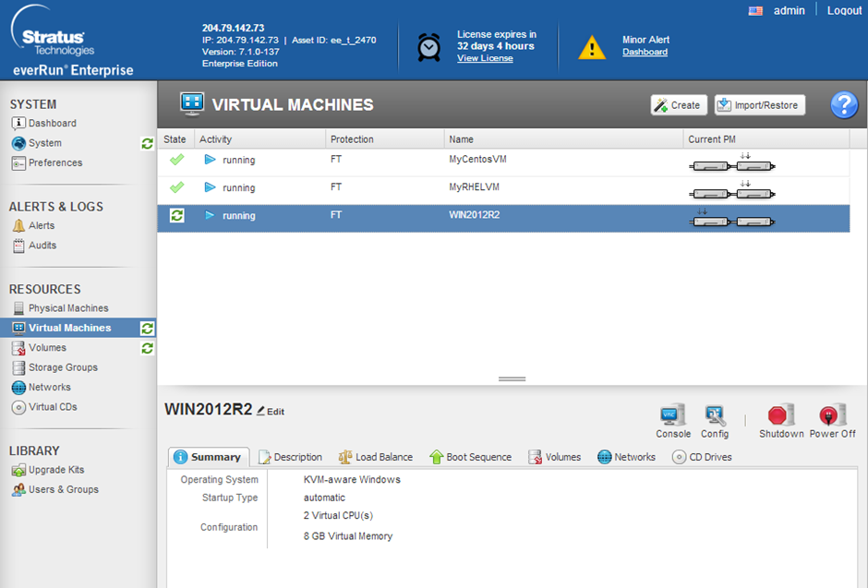Image resolution: width=868 pixels, height=588 pixels.
Task: Click the Preferences sidebar icon
Action: (x=18, y=163)
